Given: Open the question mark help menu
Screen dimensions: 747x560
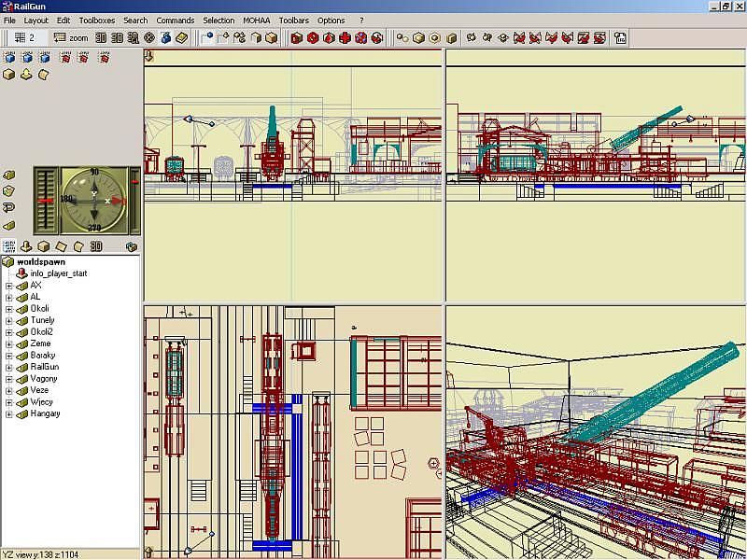Looking at the screenshot, I should point(361,21).
